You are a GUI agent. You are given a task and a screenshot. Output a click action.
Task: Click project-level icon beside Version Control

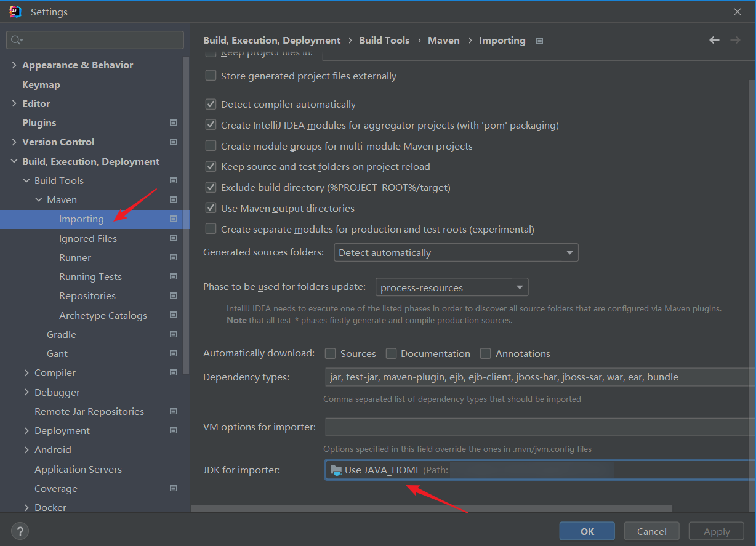click(173, 142)
